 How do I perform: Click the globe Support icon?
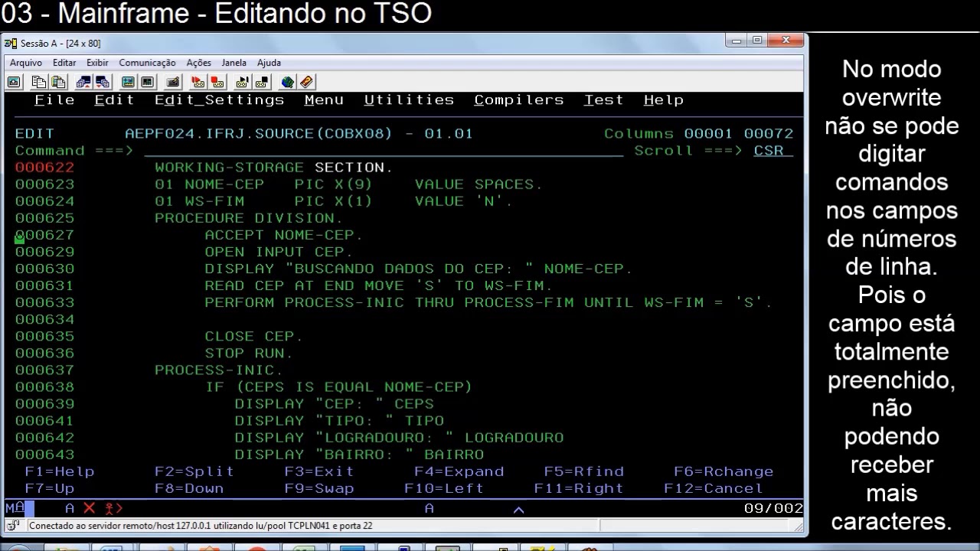point(288,82)
